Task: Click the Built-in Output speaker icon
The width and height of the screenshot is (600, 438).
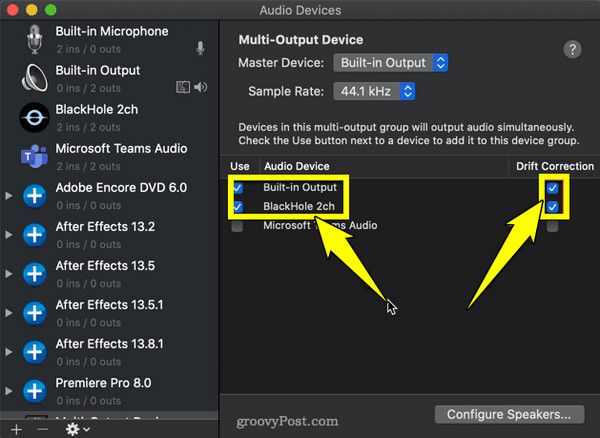Action: tap(34, 78)
